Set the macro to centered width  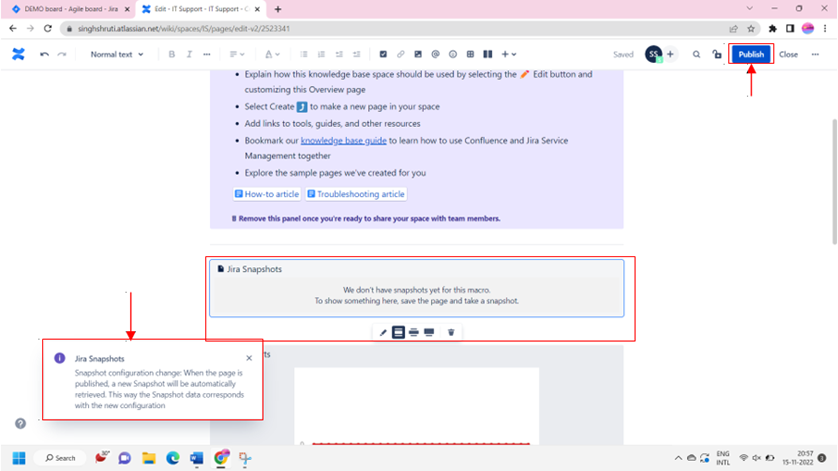[x=398, y=333]
